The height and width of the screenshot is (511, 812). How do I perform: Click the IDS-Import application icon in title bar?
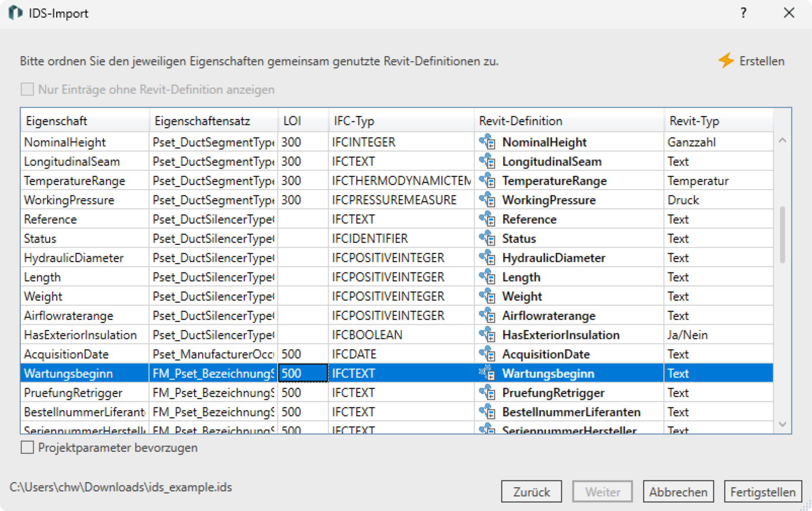point(15,13)
